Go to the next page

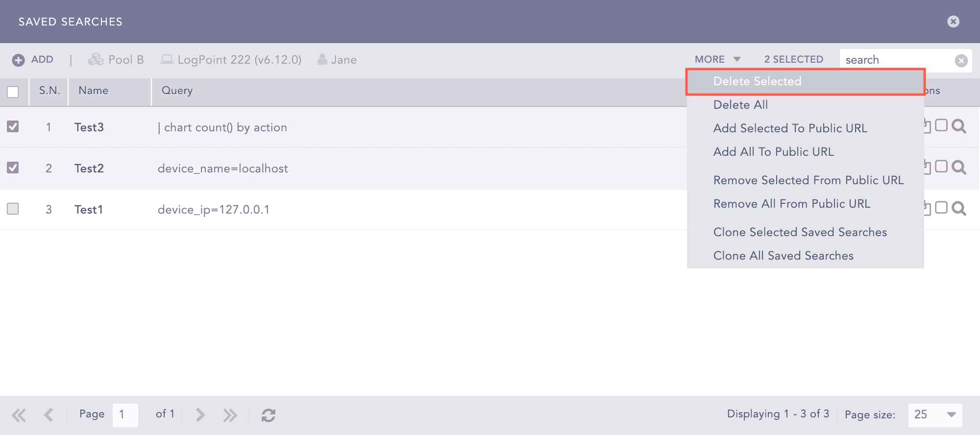200,415
